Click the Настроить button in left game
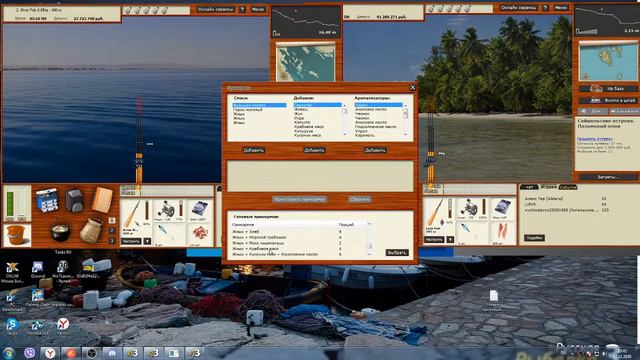 [x=131, y=242]
